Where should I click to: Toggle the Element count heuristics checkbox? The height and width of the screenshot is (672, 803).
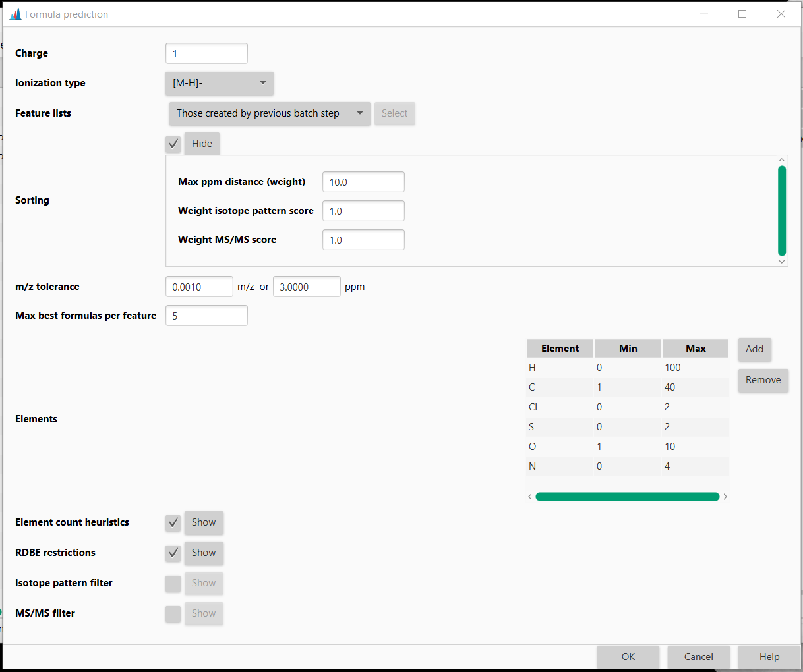coord(173,522)
